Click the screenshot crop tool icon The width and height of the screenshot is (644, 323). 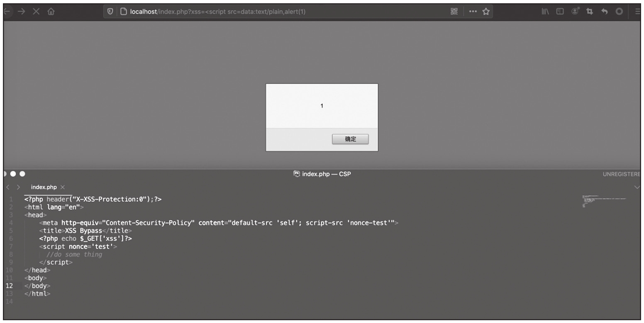(x=589, y=12)
